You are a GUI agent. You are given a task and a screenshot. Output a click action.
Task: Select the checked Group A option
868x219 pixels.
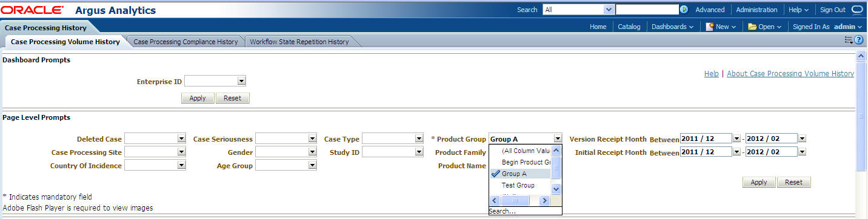point(520,174)
